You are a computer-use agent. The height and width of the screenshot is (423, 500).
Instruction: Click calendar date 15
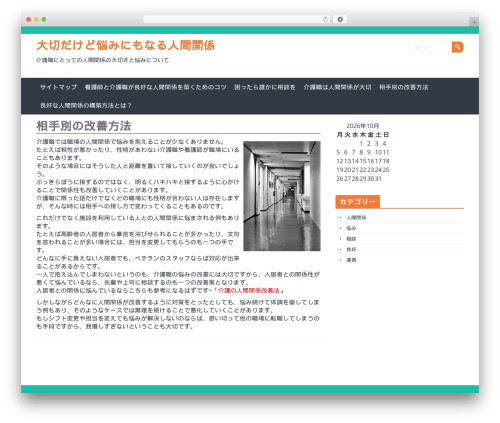[x=363, y=161]
